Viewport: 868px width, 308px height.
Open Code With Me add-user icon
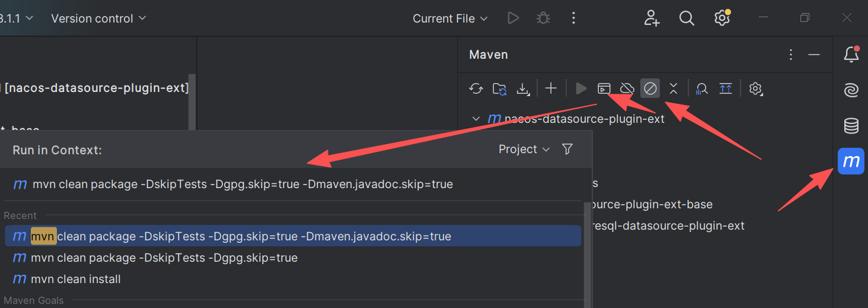(652, 18)
